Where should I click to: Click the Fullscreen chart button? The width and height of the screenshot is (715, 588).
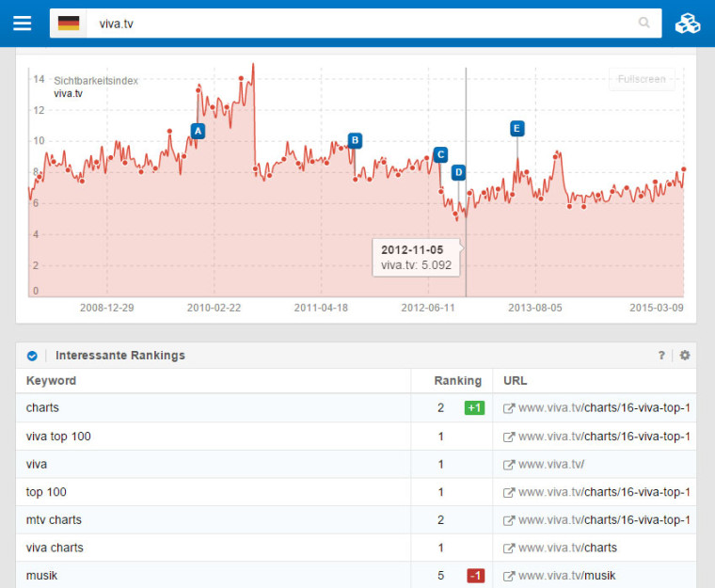pos(642,79)
